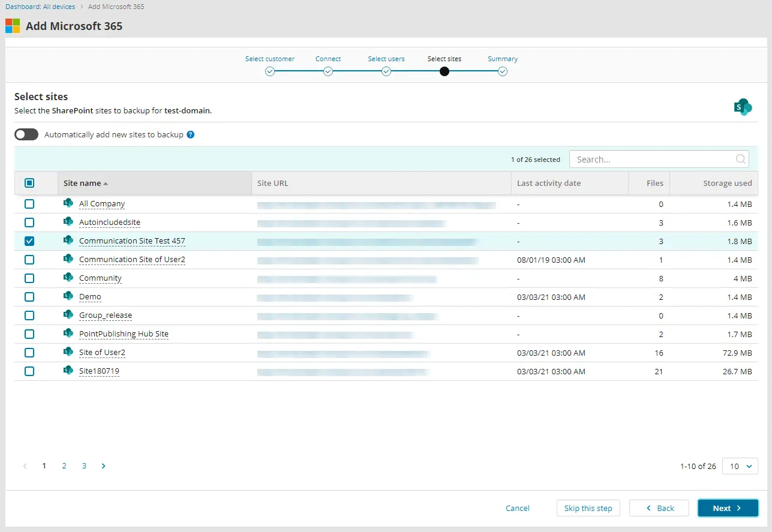Viewport: 772px width, 532px height.
Task: Check the Site180719 checkbox
Action: tap(29, 371)
